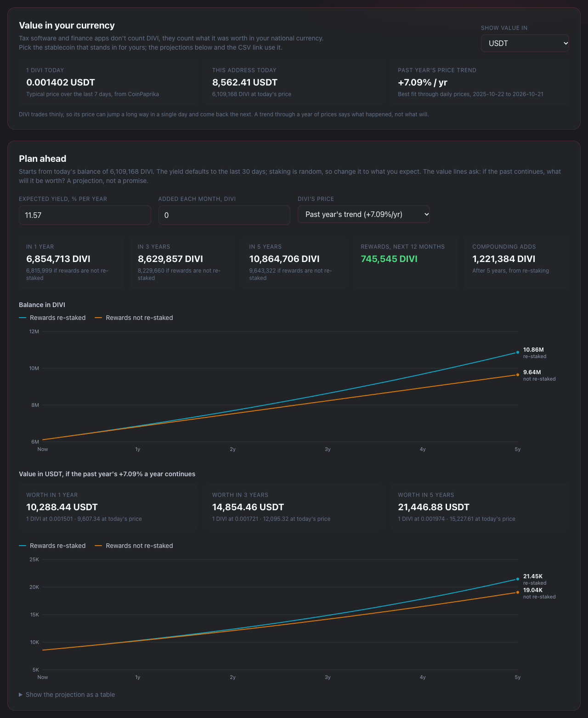Screen dimensions: 588x718
Task: Click the 21.45K re-staked endpoint in value chart
Action: tap(518, 579)
